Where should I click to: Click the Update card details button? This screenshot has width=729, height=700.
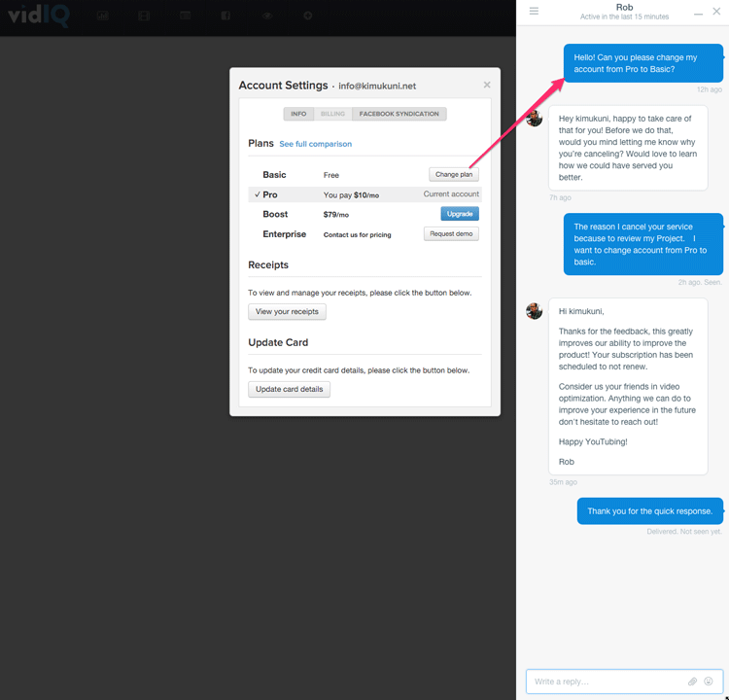290,389
